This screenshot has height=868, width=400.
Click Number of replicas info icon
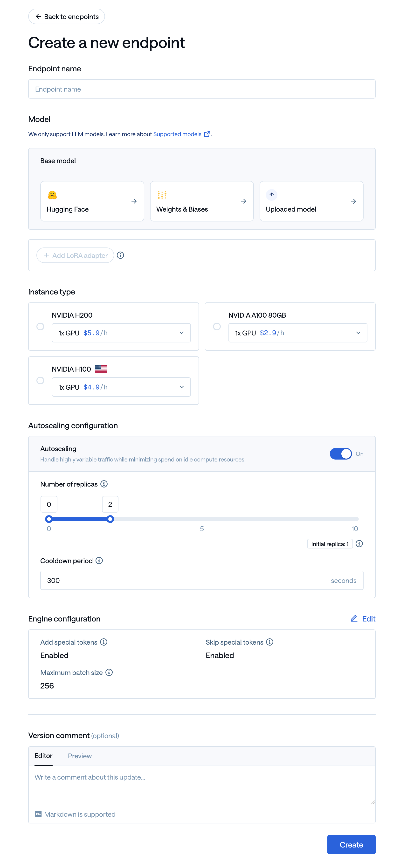click(x=104, y=484)
